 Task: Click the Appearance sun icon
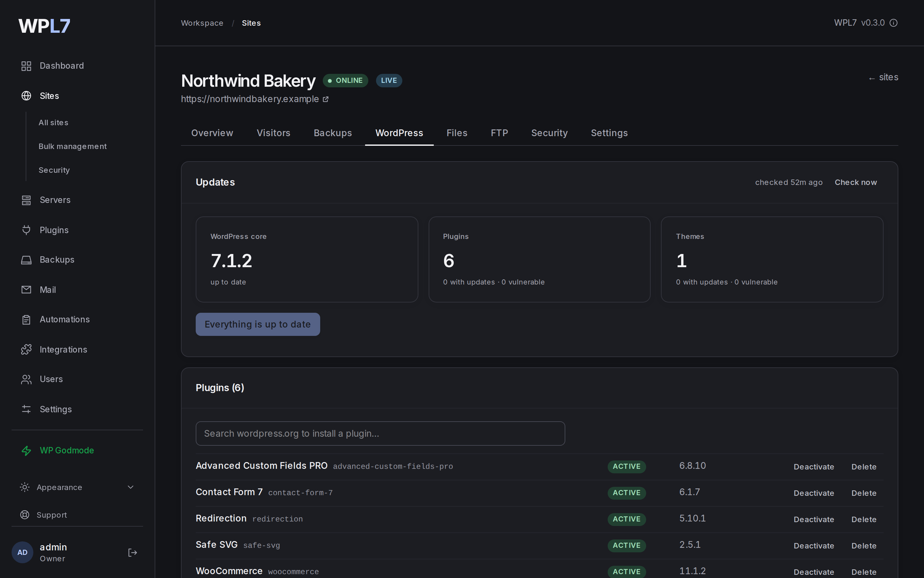coord(24,487)
